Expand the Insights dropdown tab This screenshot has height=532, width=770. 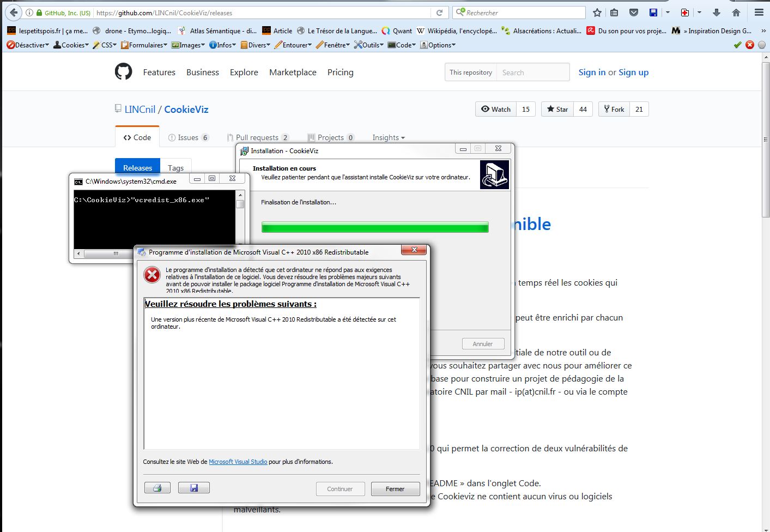[388, 138]
